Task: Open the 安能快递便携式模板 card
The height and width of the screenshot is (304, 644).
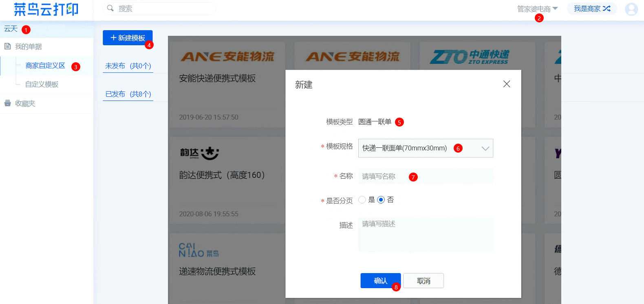Action: (227, 84)
